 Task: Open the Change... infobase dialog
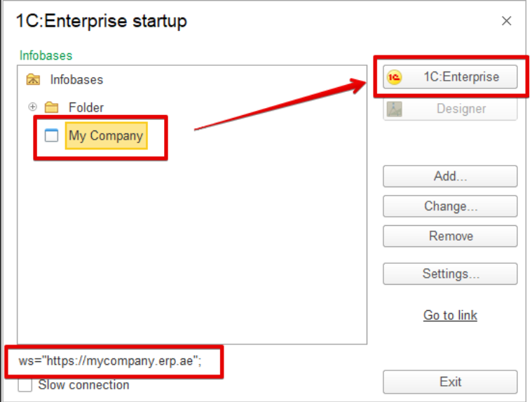(x=450, y=206)
